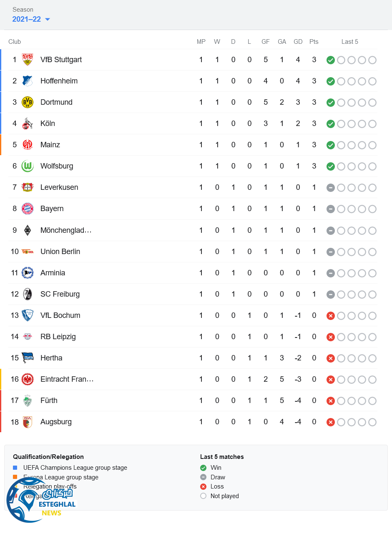Select the SC Freiburg team name
The width and height of the screenshot is (392, 534).
click(x=60, y=294)
